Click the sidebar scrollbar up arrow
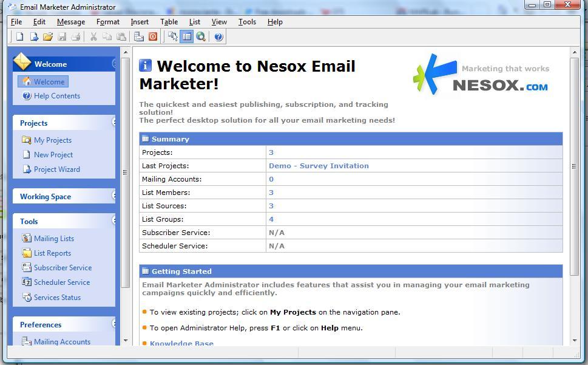The height and width of the screenshot is (365, 588). [x=126, y=52]
